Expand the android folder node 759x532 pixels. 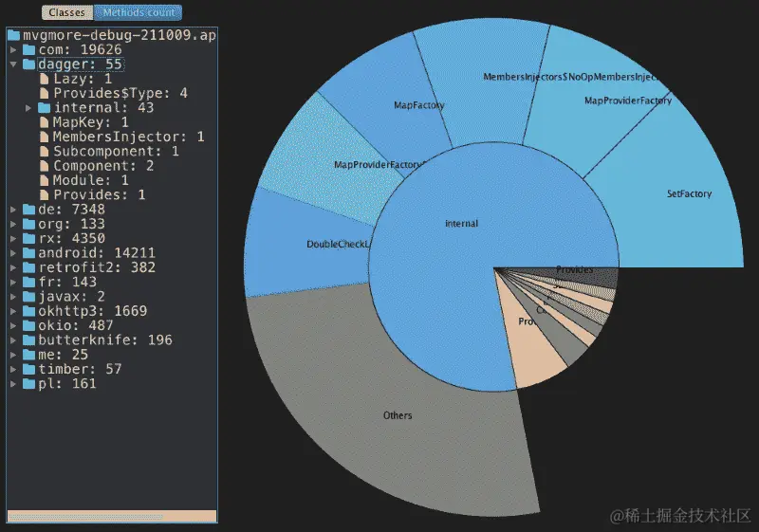click(13, 253)
